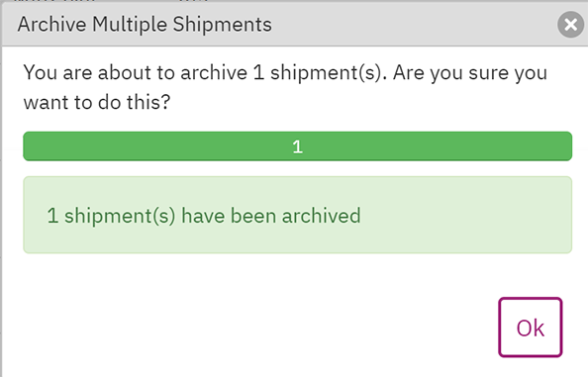Click the 'You are about to archive' sentence
588x377 pixels.
point(136,72)
